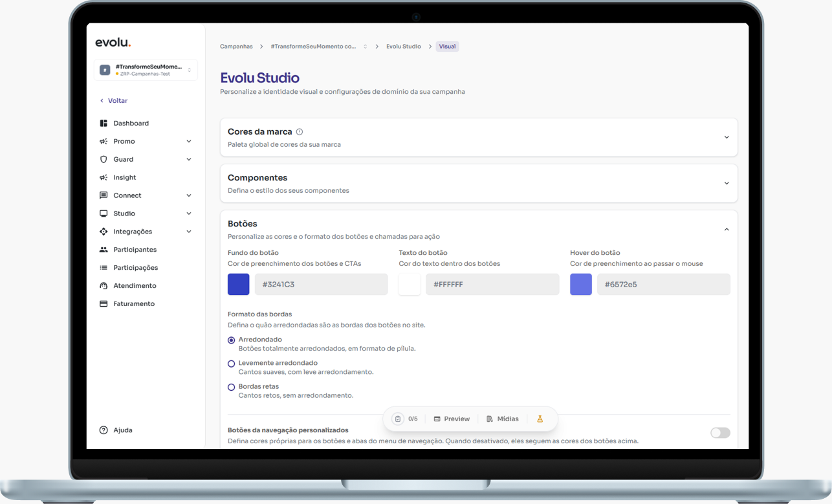Image resolution: width=832 pixels, height=504 pixels.
Task: Click the Texto do botão white swatch
Action: pyautogui.click(x=410, y=285)
